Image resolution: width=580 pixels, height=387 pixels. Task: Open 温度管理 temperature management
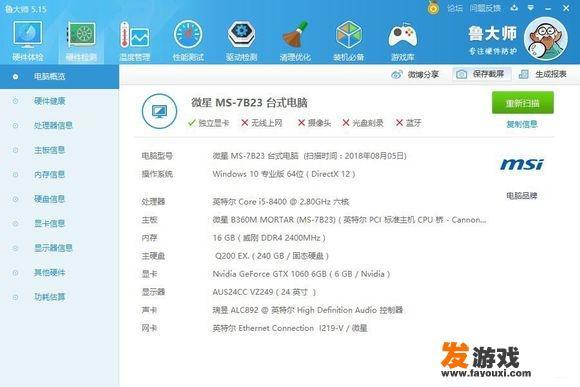click(135, 41)
